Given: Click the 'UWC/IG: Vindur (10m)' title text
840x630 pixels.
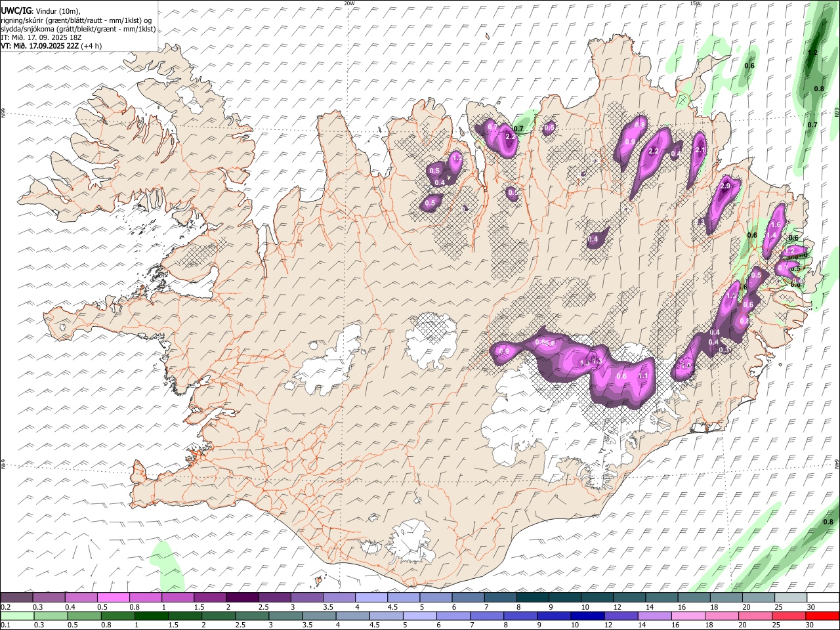Looking at the screenshot, I should coord(40,10).
